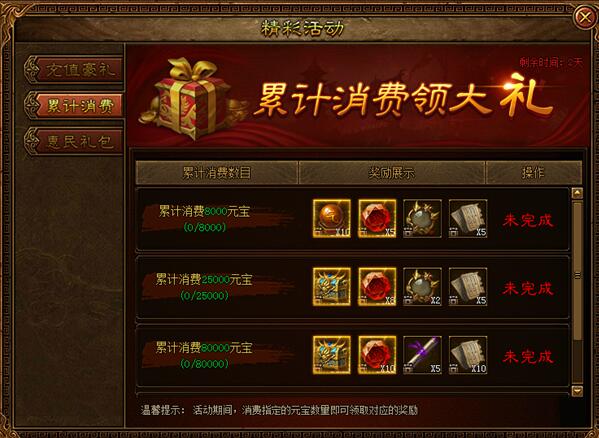Click the golden chest reward in 25000 row
Viewport: 599px width, 438px height.
[332, 287]
